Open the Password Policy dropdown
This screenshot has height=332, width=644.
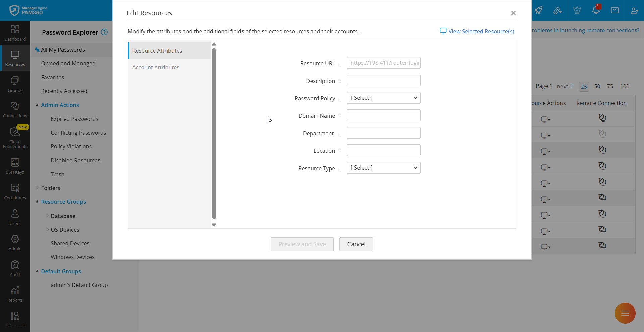(x=383, y=98)
